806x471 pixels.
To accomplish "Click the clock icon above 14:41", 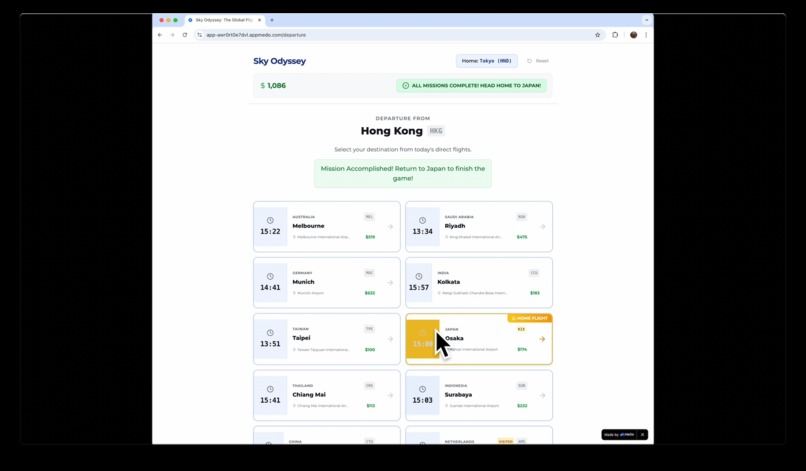I will tap(270, 276).
